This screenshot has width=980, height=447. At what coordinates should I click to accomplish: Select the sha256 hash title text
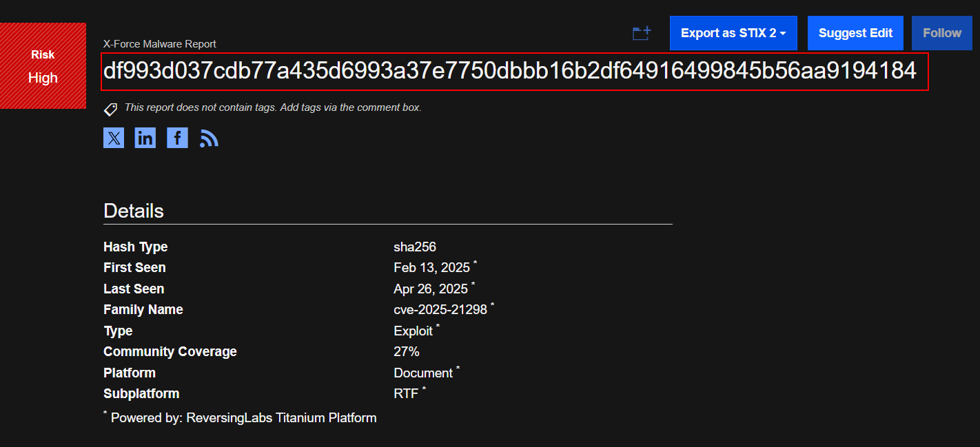pos(510,70)
